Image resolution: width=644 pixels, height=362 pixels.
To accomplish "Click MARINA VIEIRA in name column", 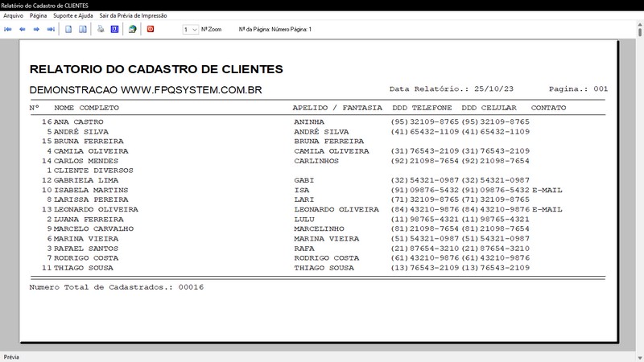I will tap(86, 238).
